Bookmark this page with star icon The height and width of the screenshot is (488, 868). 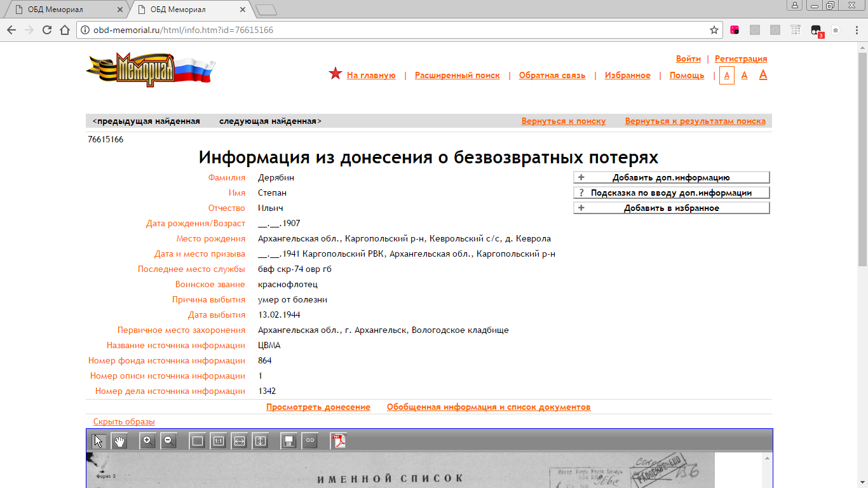point(714,30)
